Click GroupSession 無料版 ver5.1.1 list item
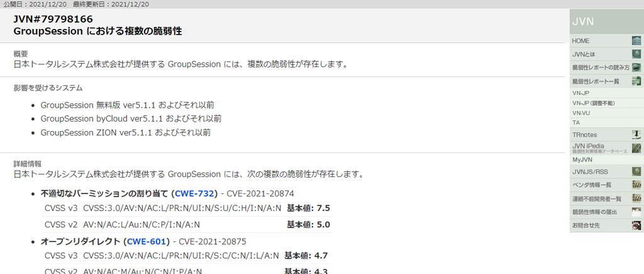Viewport: 644px width, 274px height. coord(127,105)
